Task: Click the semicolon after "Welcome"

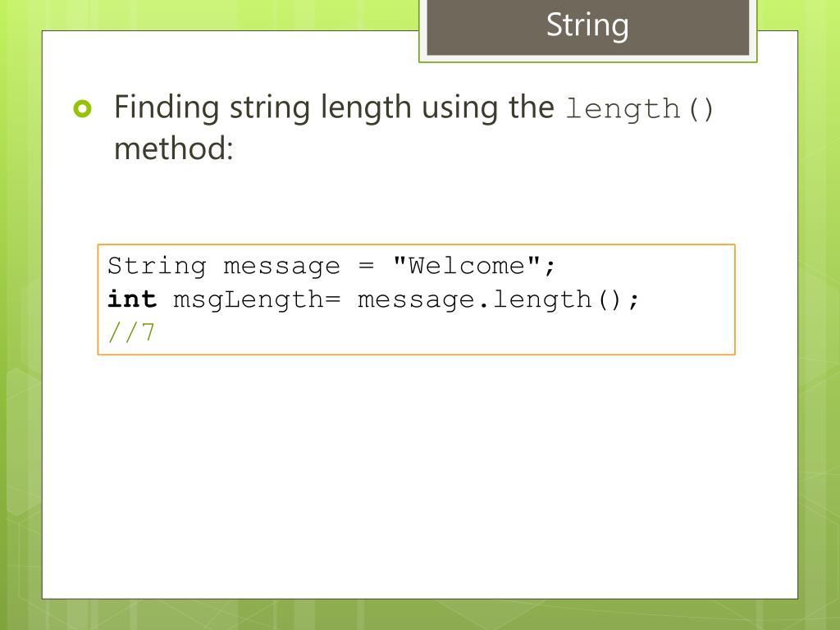Action: tap(550, 267)
